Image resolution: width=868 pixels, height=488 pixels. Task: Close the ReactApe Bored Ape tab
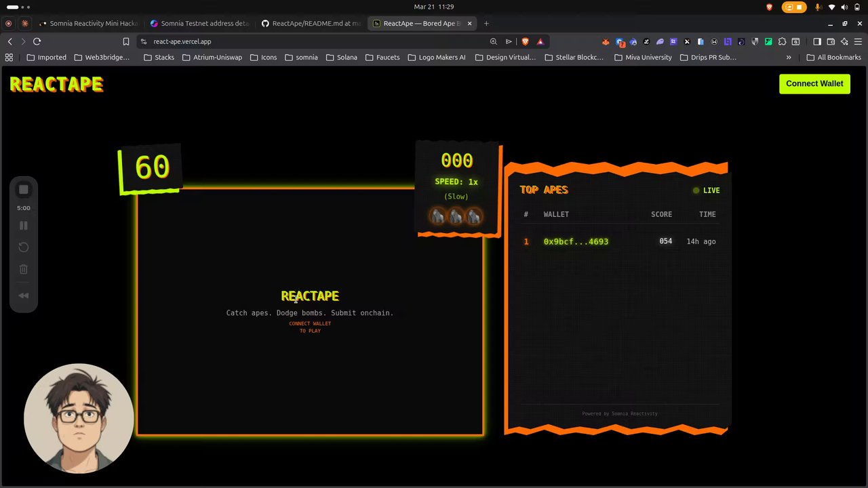pyautogui.click(x=469, y=23)
